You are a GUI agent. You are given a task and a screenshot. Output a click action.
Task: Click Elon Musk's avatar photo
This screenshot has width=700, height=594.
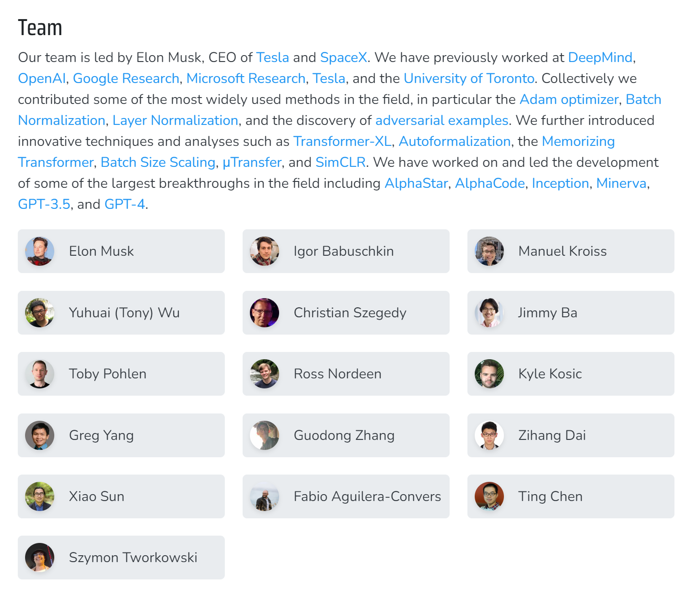pos(40,251)
